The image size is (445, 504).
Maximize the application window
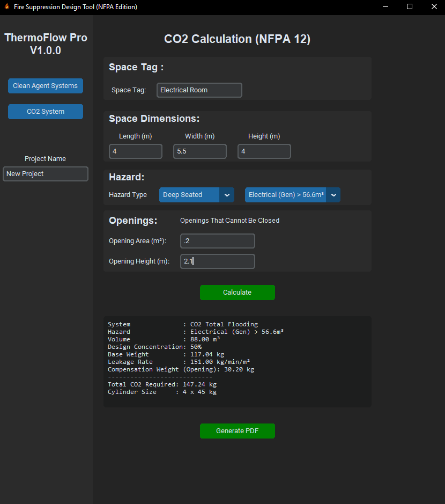410,7
